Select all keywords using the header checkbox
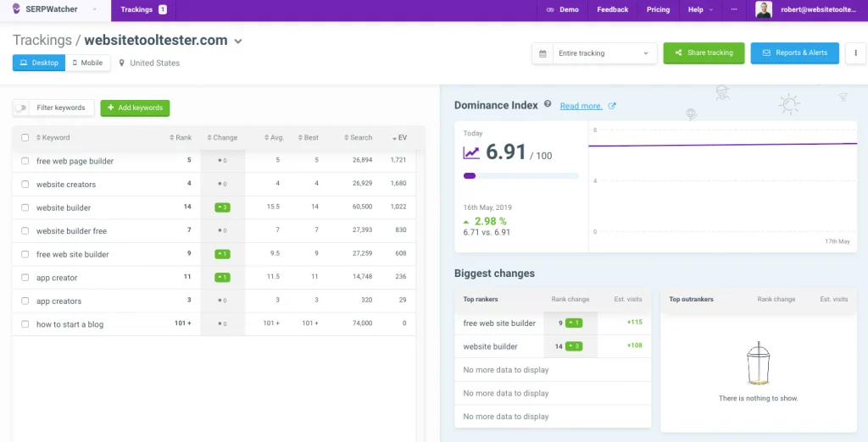 point(25,138)
